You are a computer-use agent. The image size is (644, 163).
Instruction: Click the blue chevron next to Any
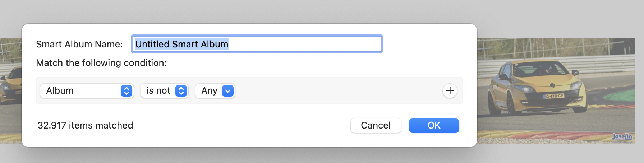[228, 91]
